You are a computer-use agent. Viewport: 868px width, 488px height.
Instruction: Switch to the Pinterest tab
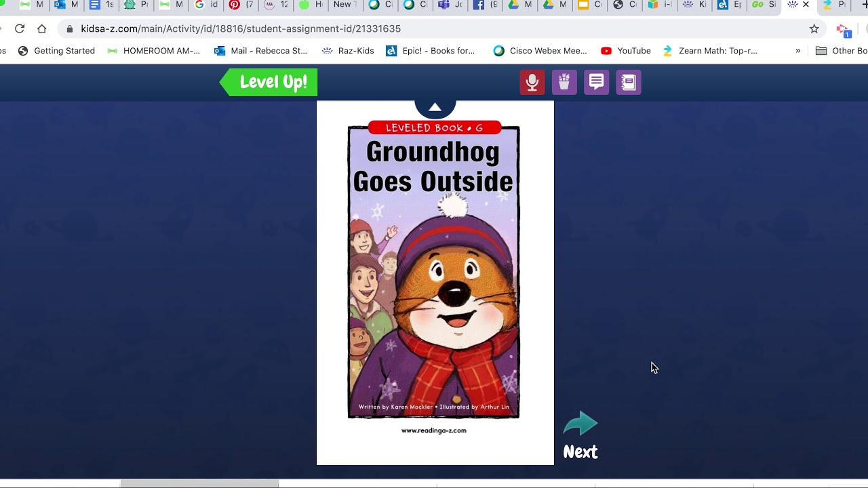click(241, 5)
